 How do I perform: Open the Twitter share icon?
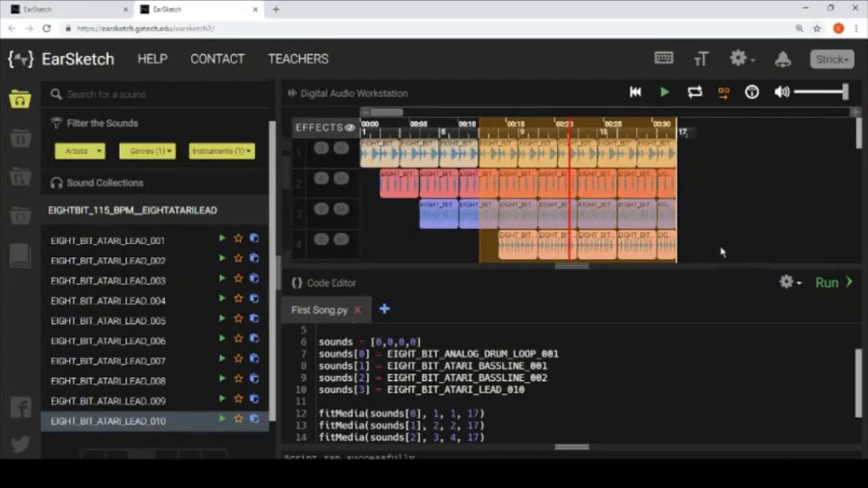20,444
